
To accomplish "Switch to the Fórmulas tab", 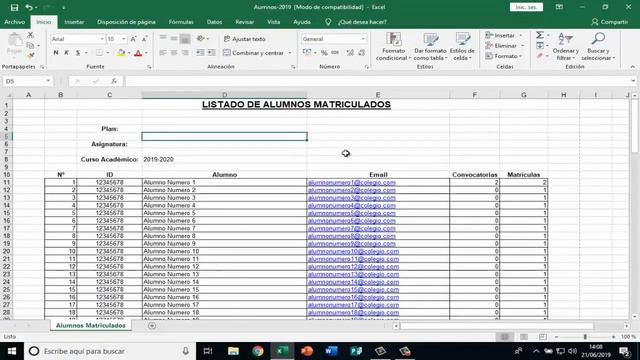I will [x=181, y=22].
